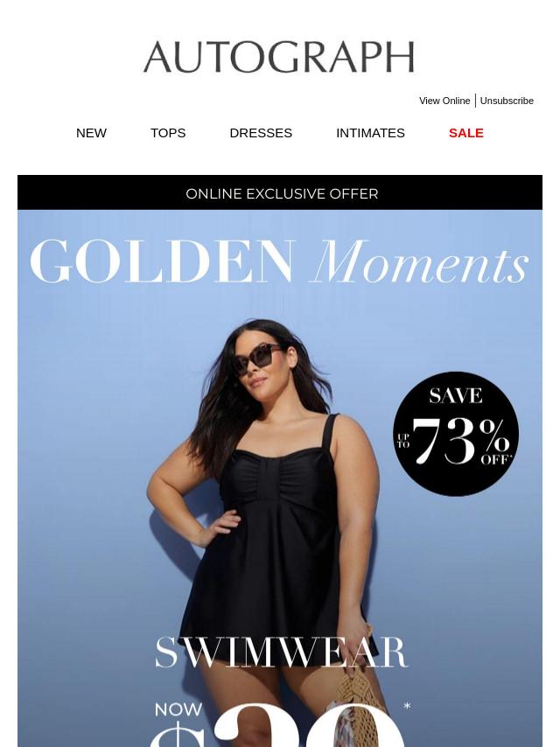Click the model's sunglasses in the hero image

[x=259, y=358]
